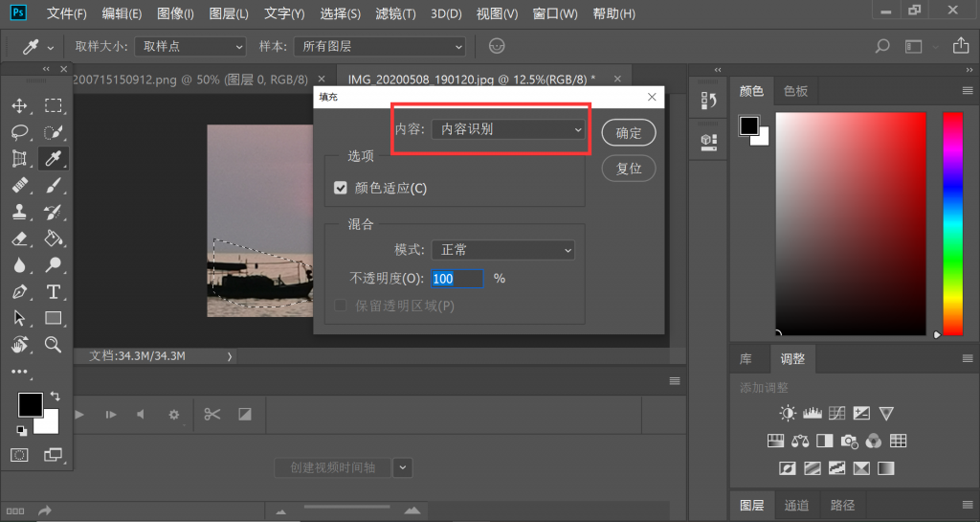Image resolution: width=980 pixels, height=522 pixels.
Task: Select the Quick Selection tool
Action: 54,132
